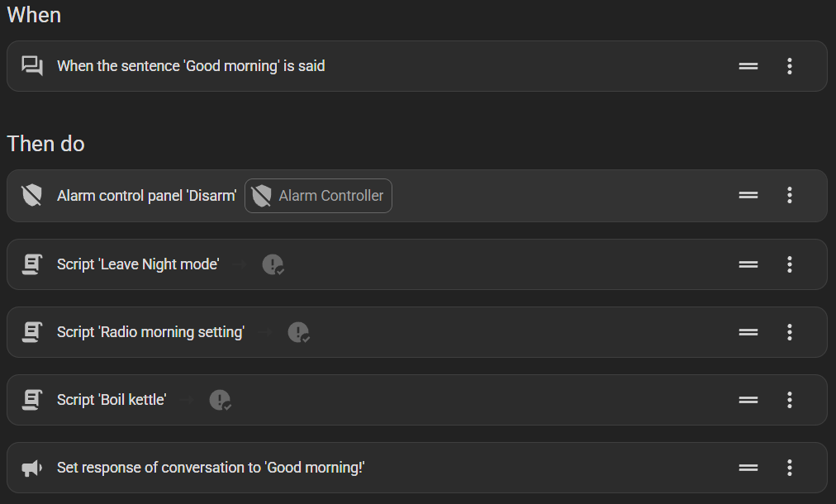836x504 pixels.
Task: Open the Set response action's overflow menu
Action: tap(790, 468)
